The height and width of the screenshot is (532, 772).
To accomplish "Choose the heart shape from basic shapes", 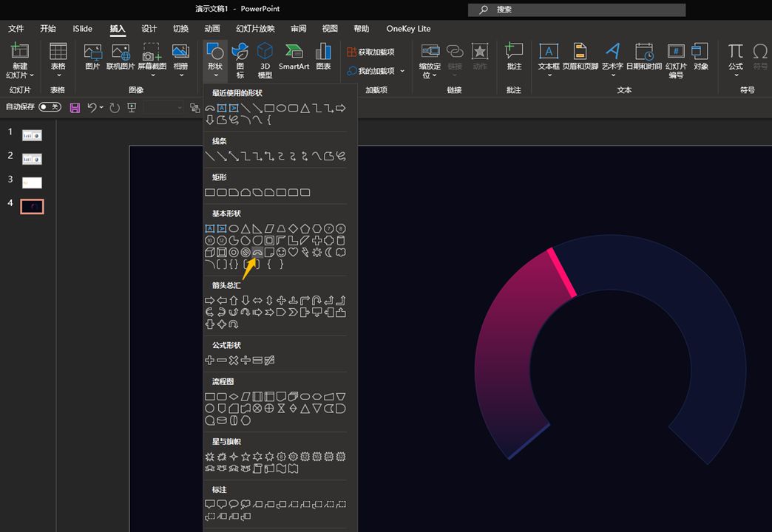I will pyautogui.click(x=293, y=252).
